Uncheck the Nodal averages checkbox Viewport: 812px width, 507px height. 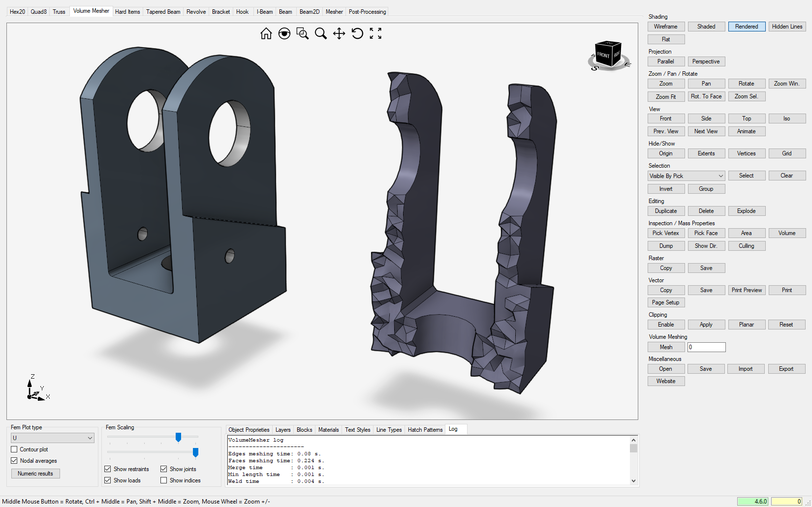14,461
